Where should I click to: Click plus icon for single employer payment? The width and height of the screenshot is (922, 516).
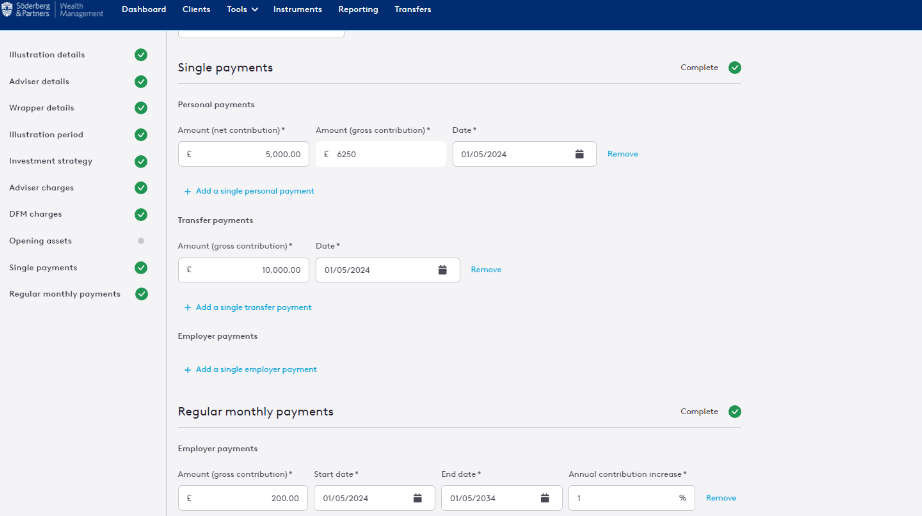[188, 370]
